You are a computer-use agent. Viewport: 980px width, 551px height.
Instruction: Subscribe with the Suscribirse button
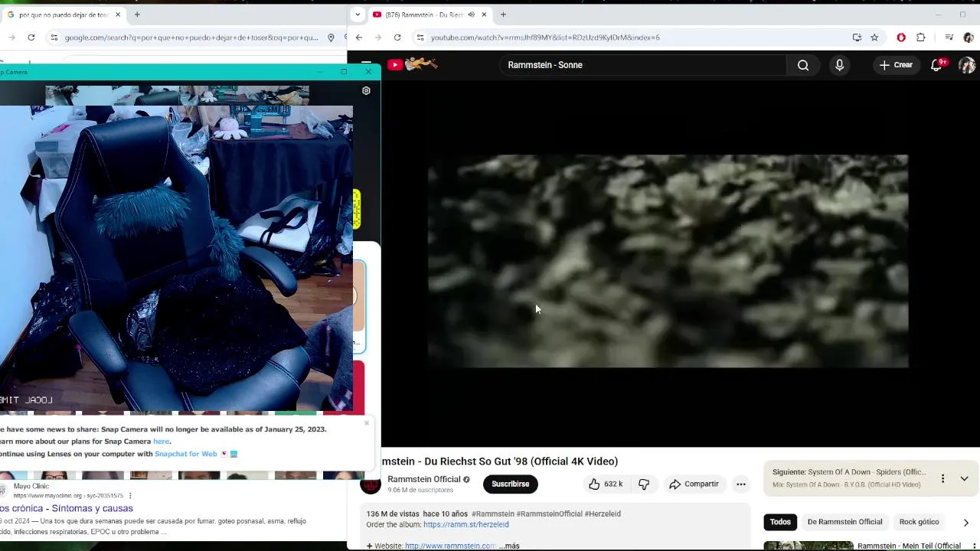pyautogui.click(x=511, y=484)
